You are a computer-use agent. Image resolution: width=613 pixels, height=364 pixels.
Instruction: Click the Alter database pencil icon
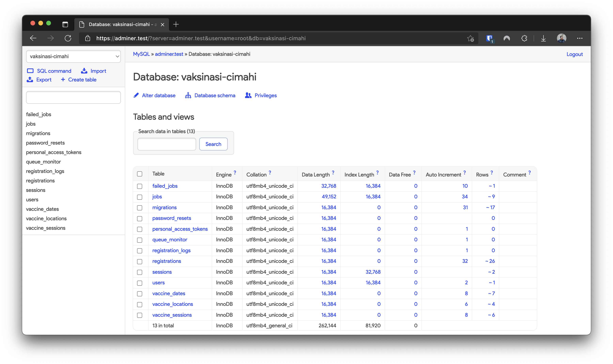pos(136,95)
